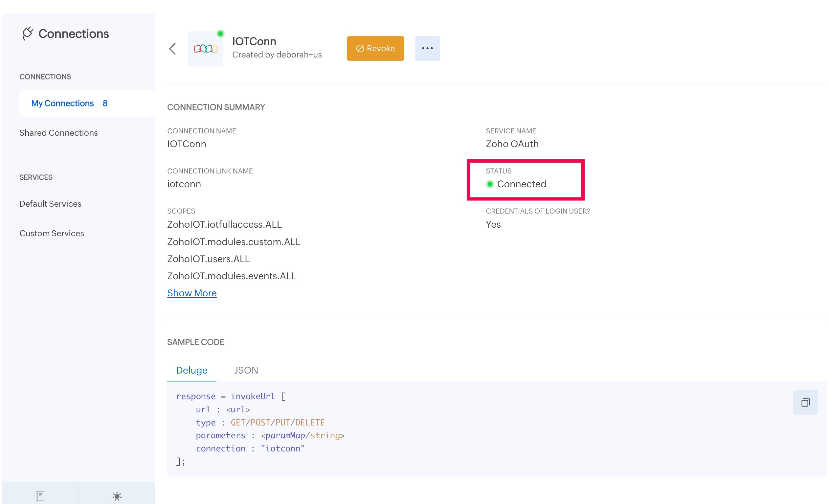Screen dimensions: 829x504
Task: Open the documentation book icon at bottom
Action: coord(40,496)
